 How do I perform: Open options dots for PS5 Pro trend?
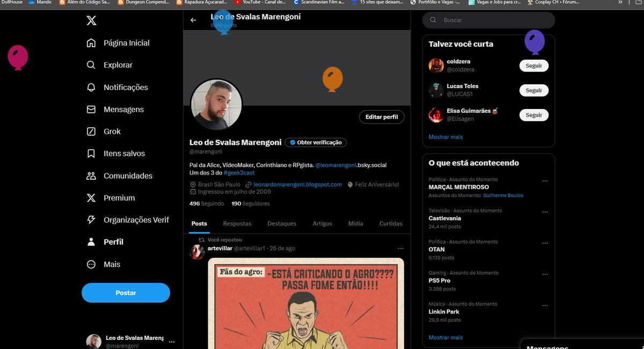tap(545, 274)
